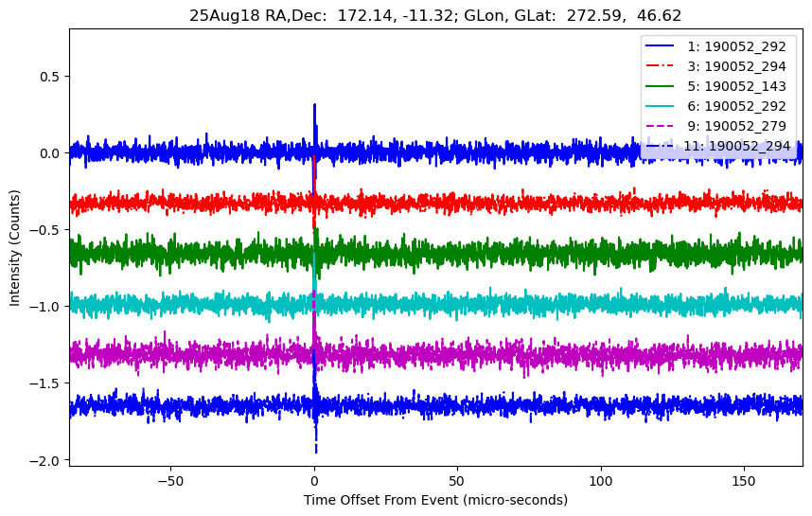812x516 pixels.
Task: Click the y-axis tick label '−0.5'
Action: [x=45, y=230]
